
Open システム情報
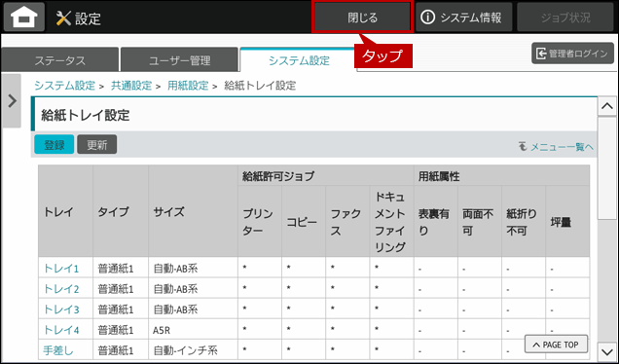(463, 18)
